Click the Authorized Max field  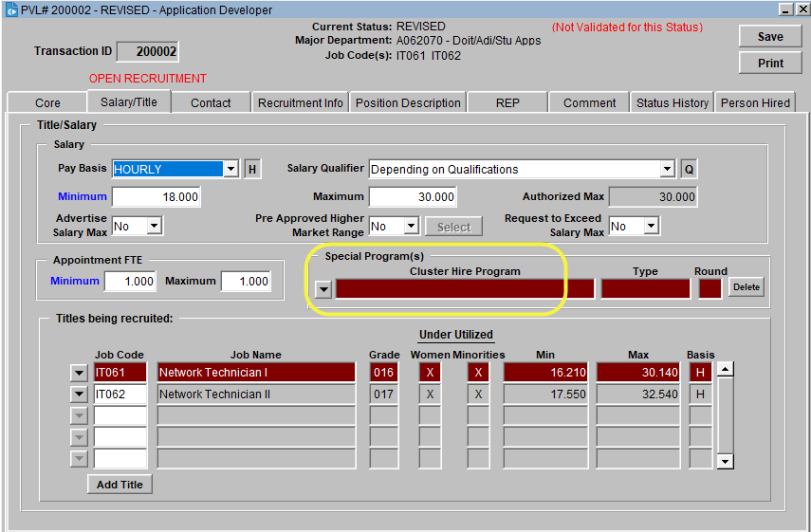653,197
